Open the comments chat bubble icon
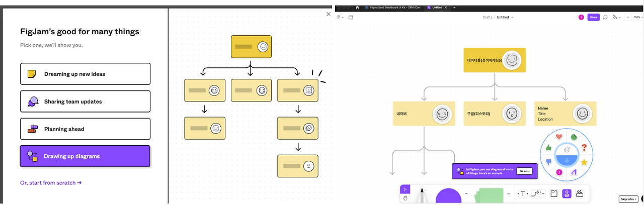The width and height of the screenshot is (644, 207). click(x=606, y=17)
